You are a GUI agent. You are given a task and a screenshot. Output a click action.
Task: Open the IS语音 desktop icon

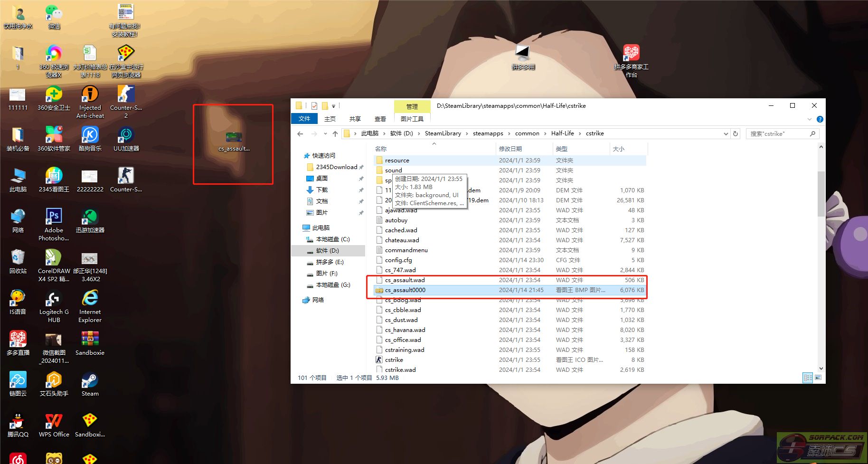18,303
